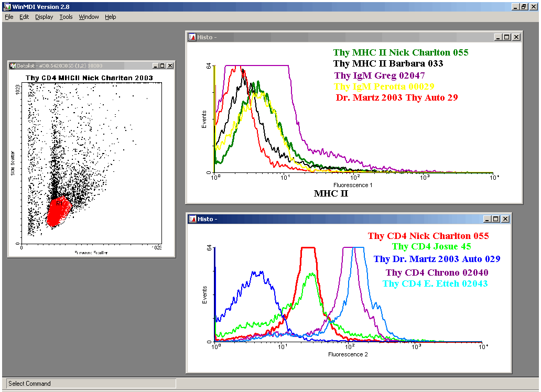Restore down the main WinMDI window

(x=524, y=6)
